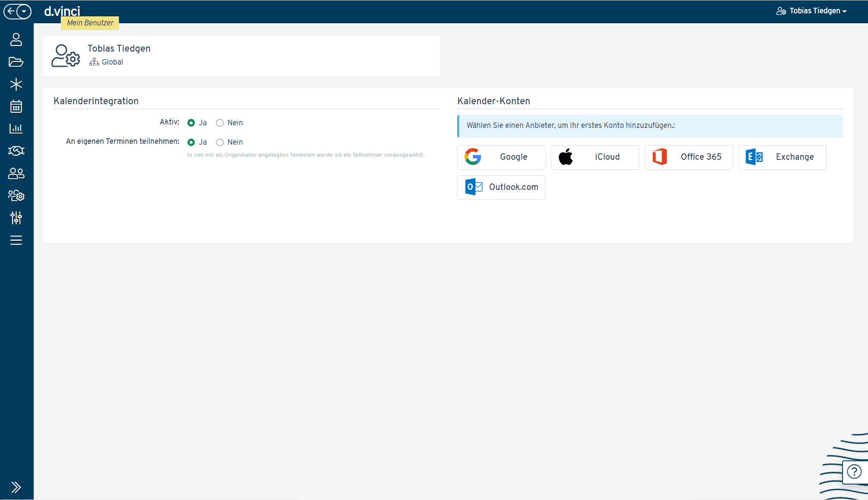Open the two-people group sidebar icon

16,173
